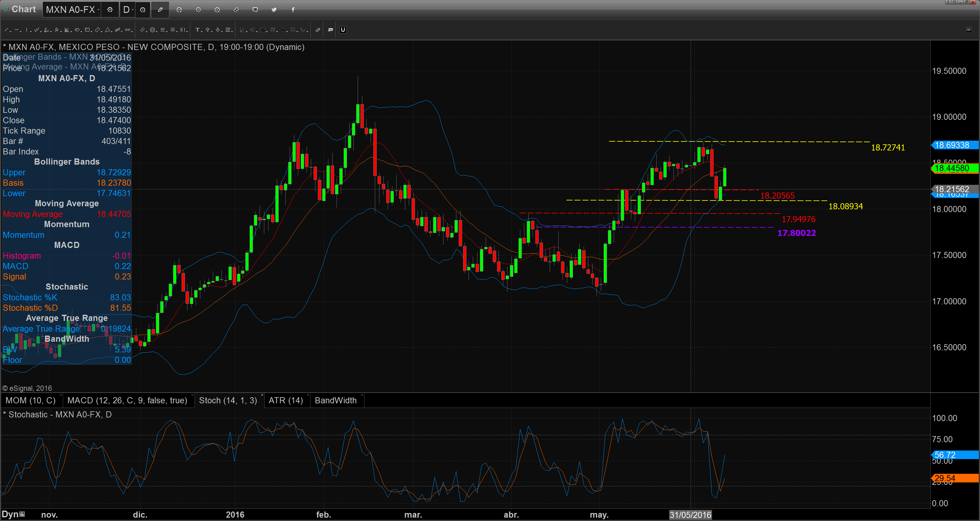
Task: Click the comment callout tool icon
Action: (331, 30)
